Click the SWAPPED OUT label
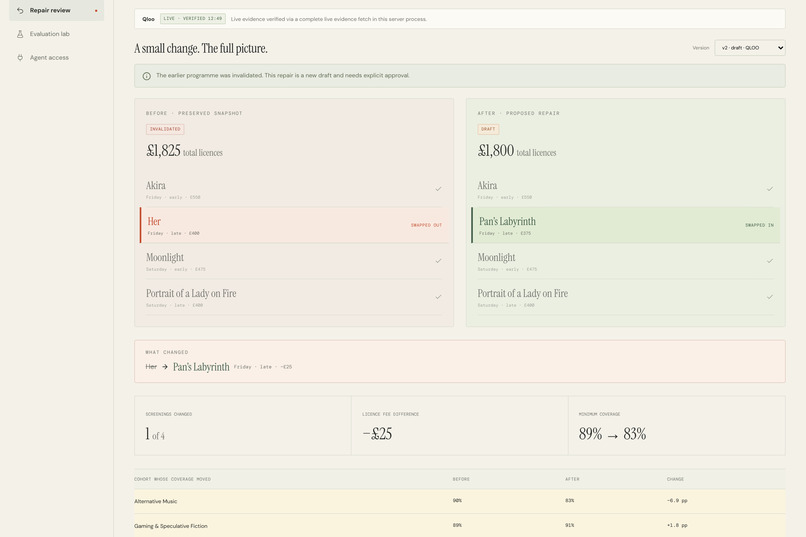806x537 pixels. pos(426,225)
